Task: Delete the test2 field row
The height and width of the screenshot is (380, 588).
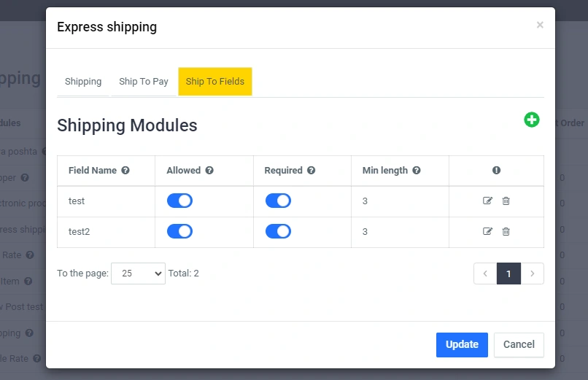Action: (506, 231)
